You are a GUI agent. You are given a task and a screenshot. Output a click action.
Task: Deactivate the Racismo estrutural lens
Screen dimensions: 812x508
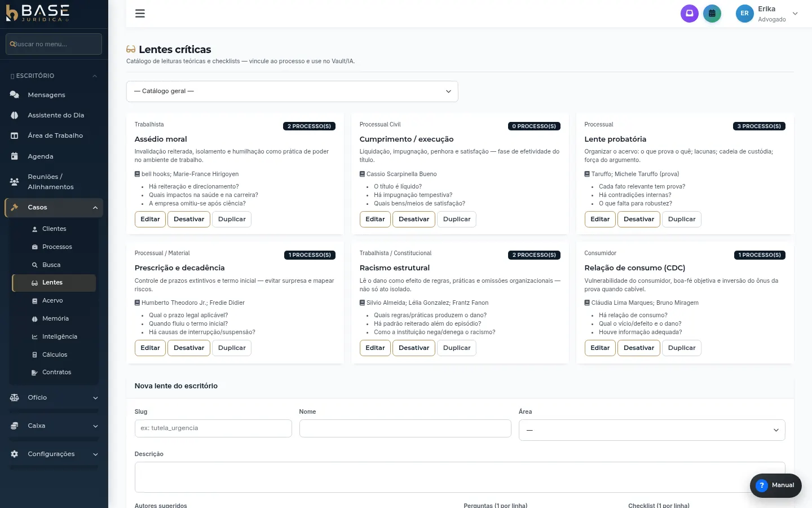(x=414, y=348)
